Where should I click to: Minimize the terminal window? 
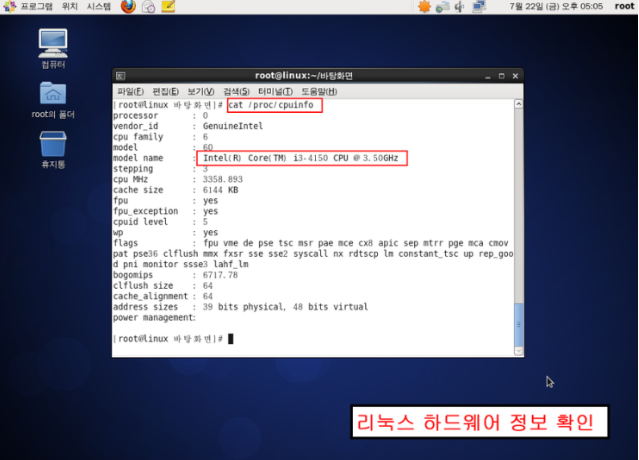pos(488,76)
